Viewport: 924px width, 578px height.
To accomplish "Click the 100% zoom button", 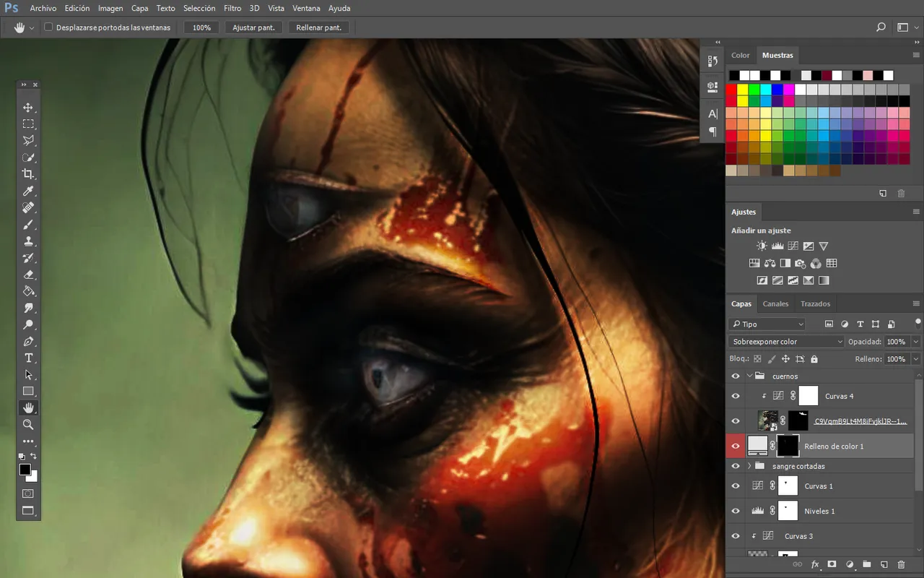I will 202,27.
